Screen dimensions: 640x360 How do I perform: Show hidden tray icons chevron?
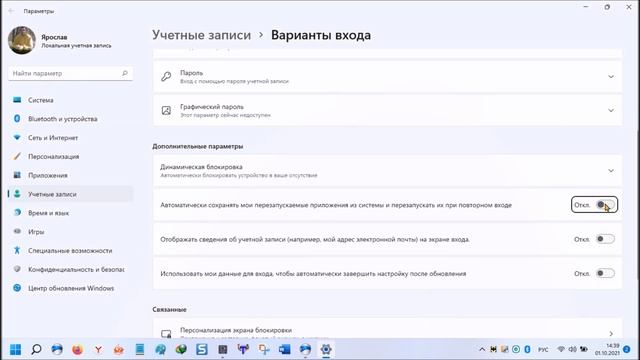click(x=482, y=349)
